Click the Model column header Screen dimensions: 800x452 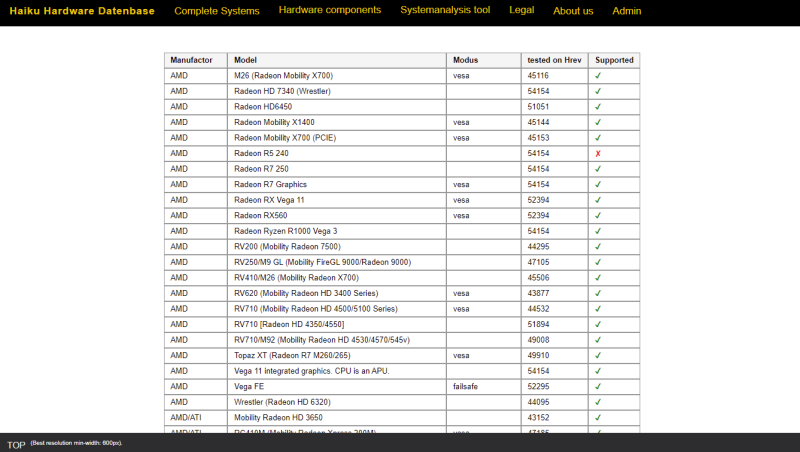coord(337,60)
